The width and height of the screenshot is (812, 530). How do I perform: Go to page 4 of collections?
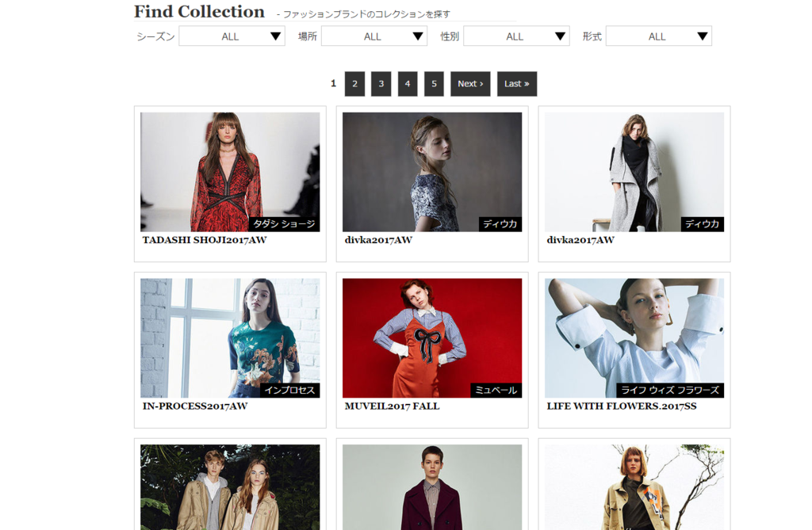point(408,84)
